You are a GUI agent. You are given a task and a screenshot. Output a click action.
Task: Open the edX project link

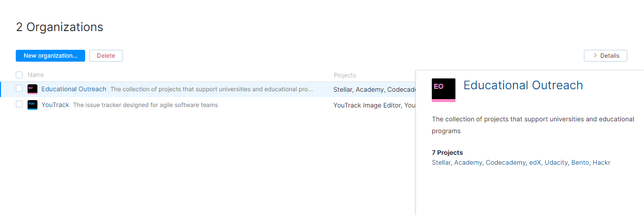[535, 162]
